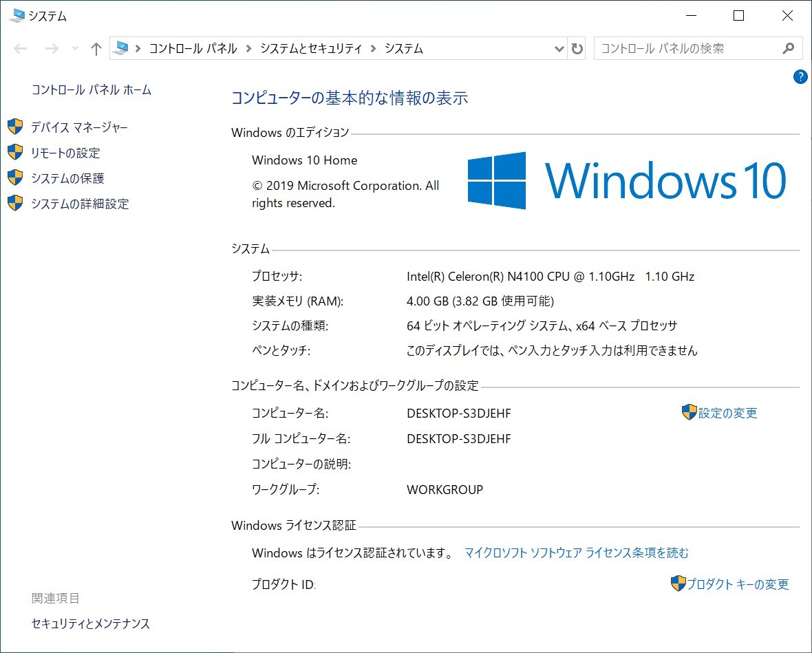The height and width of the screenshot is (653, 812).
Task: Click the magnifier search icon
Action: click(x=788, y=49)
